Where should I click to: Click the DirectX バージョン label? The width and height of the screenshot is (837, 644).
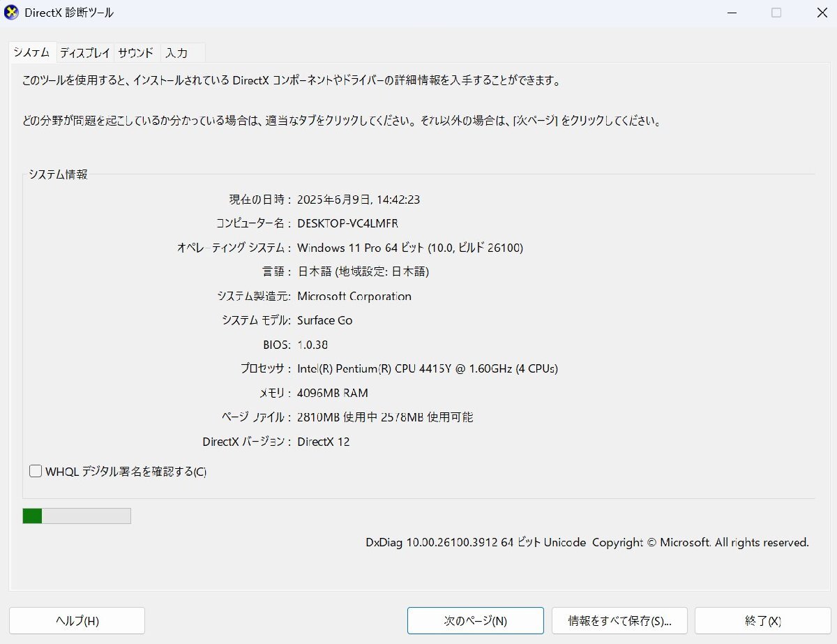(247, 442)
